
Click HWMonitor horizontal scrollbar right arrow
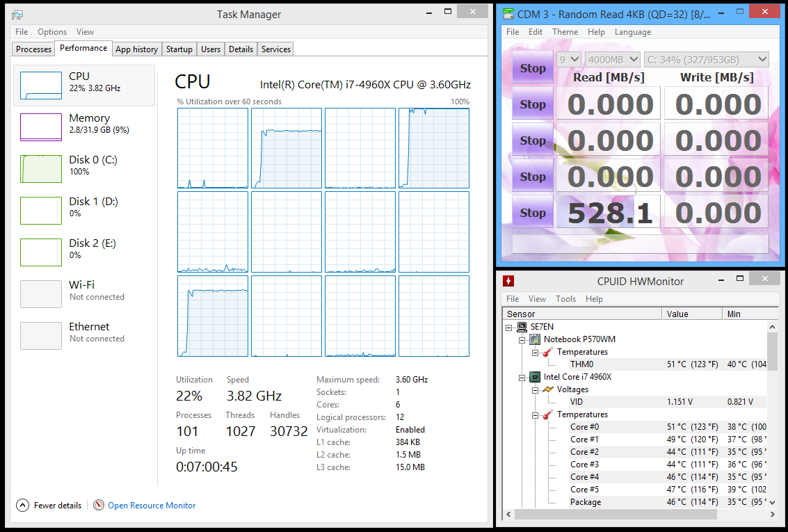pos(773,514)
